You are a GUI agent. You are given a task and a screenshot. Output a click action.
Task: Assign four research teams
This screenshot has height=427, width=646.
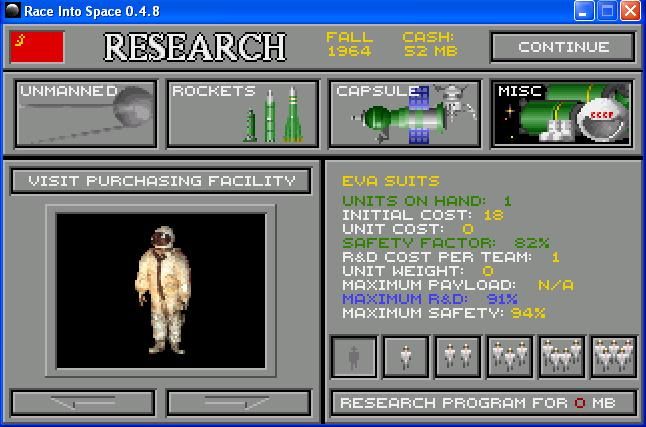coord(562,357)
